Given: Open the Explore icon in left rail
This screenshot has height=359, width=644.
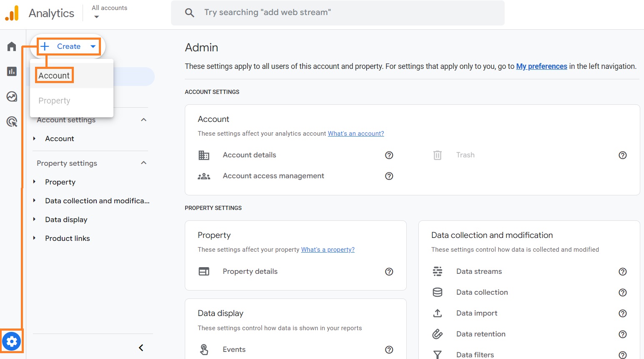Looking at the screenshot, I should coord(12,97).
